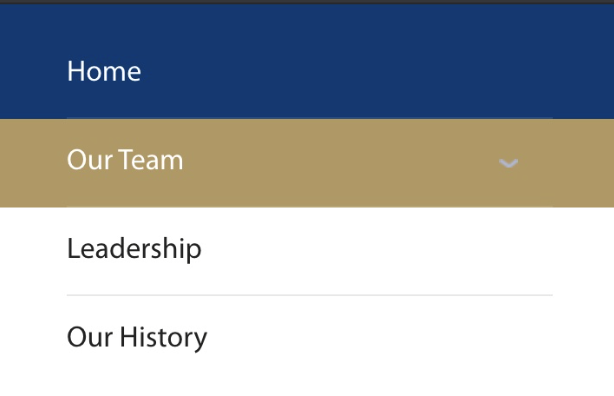Toggle the Our Team submenu dropdown
This screenshot has height=396, width=614.
pyautogui.click(x=508, y=163)
